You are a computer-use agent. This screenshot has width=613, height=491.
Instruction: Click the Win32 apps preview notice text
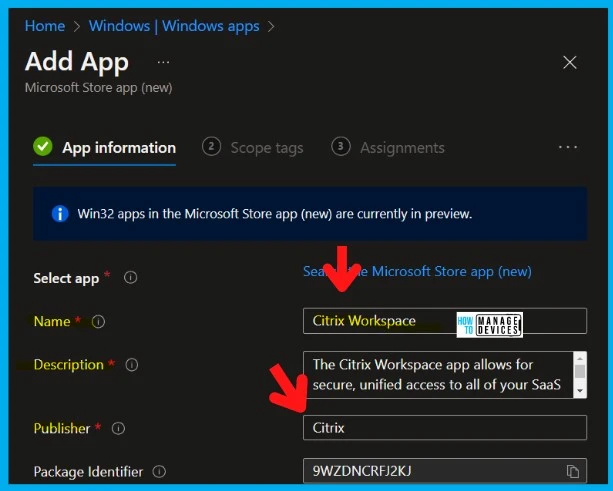coord(274,214)
